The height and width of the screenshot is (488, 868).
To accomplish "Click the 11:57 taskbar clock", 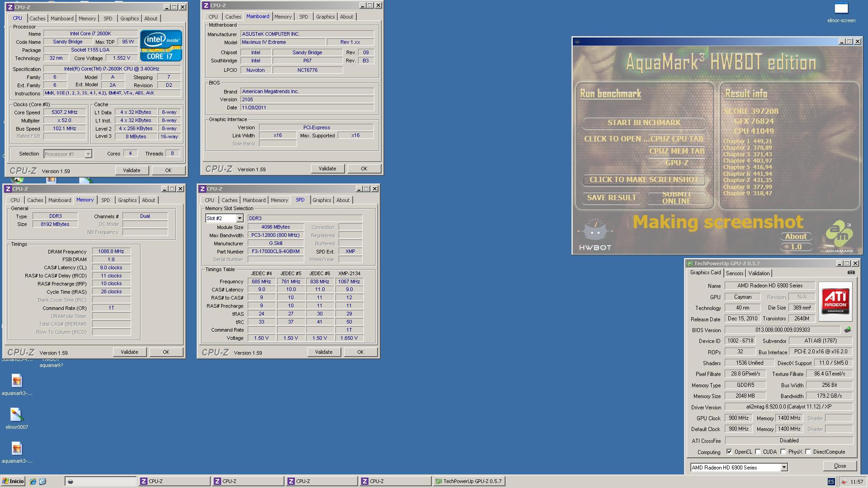I will coord(856,482).
